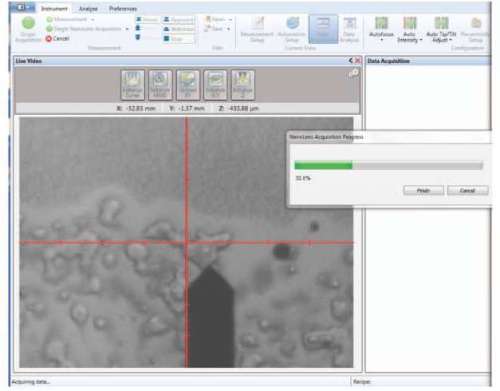The height and width of the screenshot is (391, 500).
Task: Click the zoom icon at Live Video corner
Action: pos(354,73)
